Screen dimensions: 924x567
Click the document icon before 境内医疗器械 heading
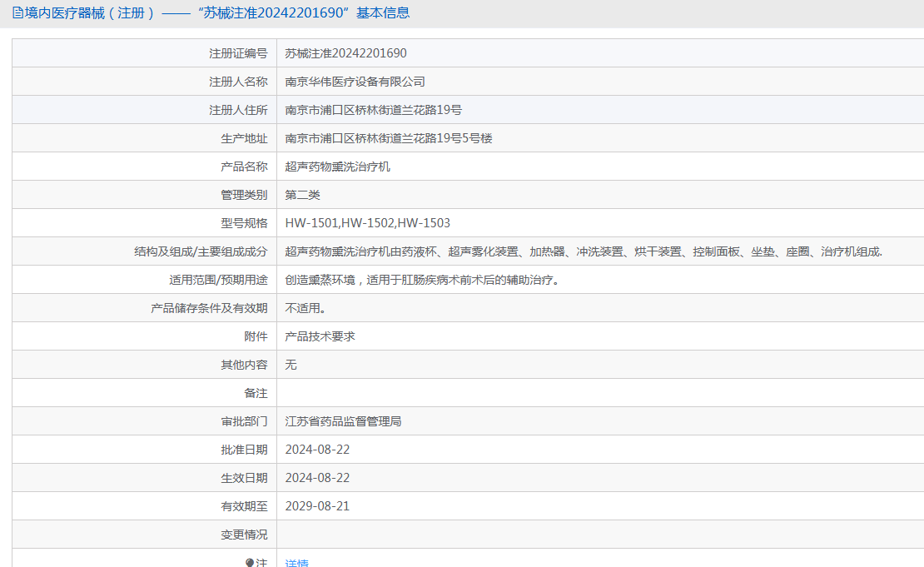pyautogui.click(x=17, y=12)
